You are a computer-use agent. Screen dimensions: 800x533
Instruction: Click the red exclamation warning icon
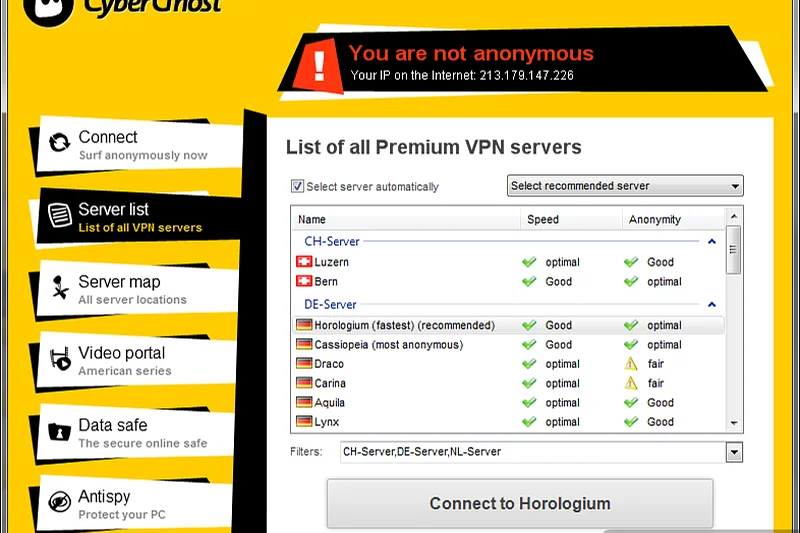pos(319,66)
